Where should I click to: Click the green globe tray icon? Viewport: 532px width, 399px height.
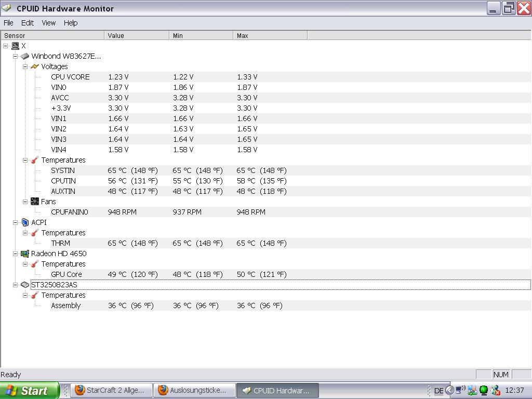pyautogui.click(x=484, y=391)
